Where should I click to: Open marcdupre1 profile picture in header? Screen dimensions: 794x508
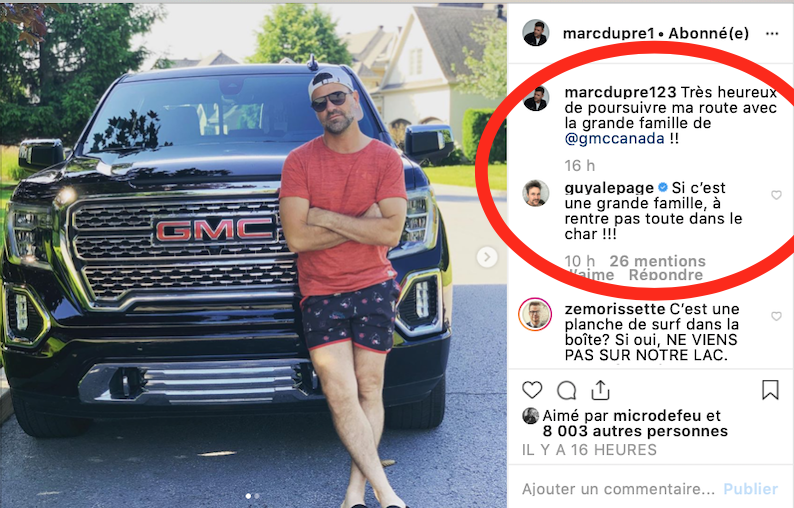point(535,33)
